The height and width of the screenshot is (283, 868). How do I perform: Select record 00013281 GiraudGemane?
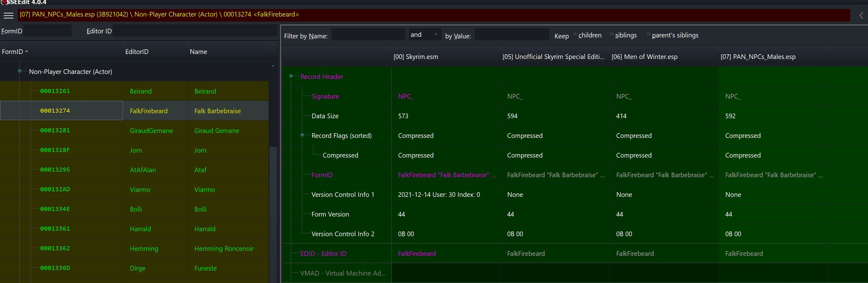tap(134, 130)
